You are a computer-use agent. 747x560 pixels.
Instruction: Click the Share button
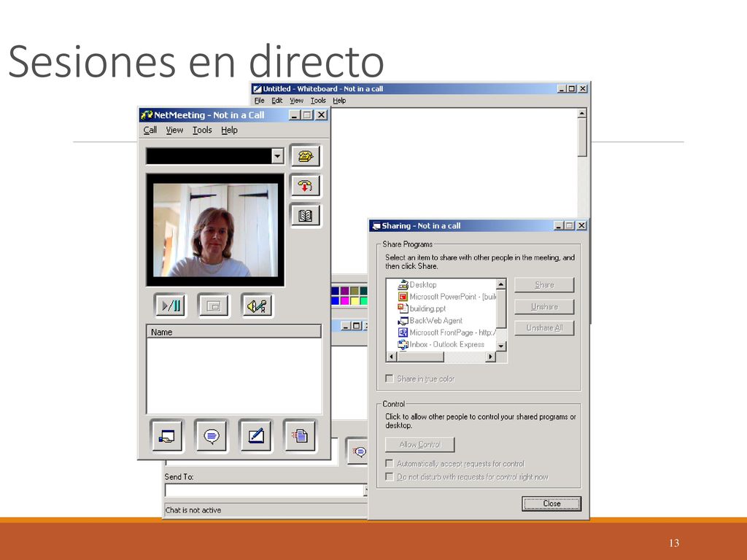coord(544,285)
